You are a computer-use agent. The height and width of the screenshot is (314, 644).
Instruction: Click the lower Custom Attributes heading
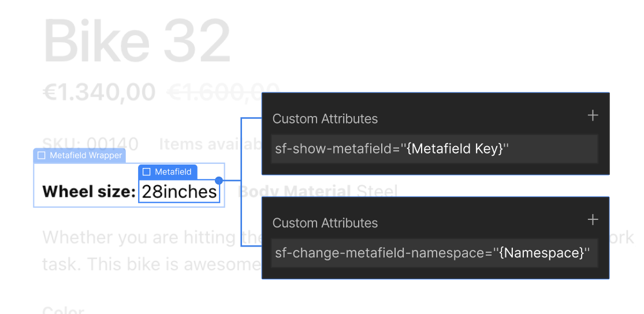(325, 223)
